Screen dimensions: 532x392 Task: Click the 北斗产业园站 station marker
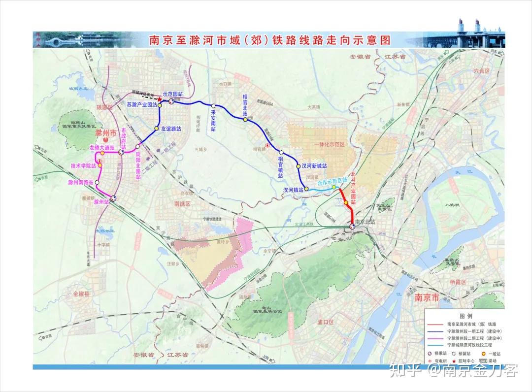coord(346,203)
